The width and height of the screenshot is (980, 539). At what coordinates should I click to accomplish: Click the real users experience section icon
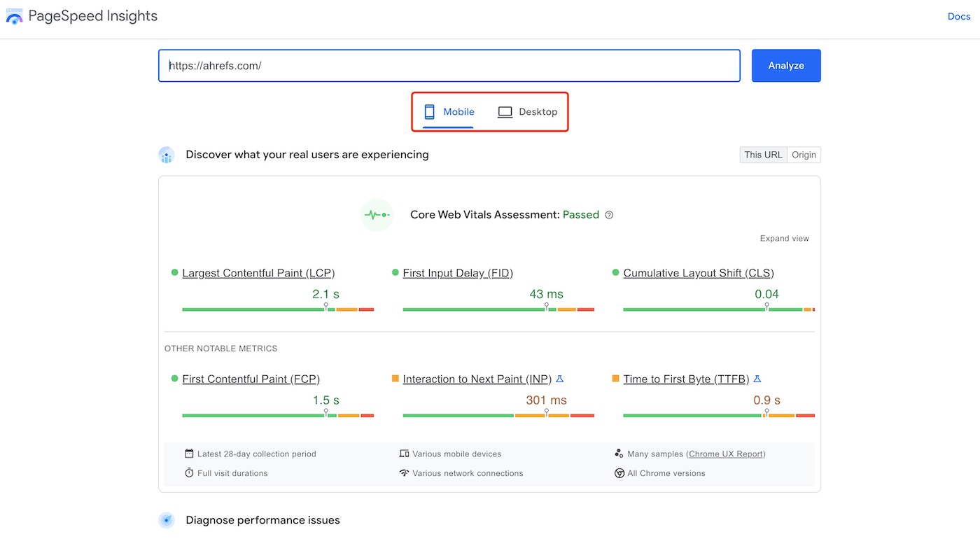(167, 155)
